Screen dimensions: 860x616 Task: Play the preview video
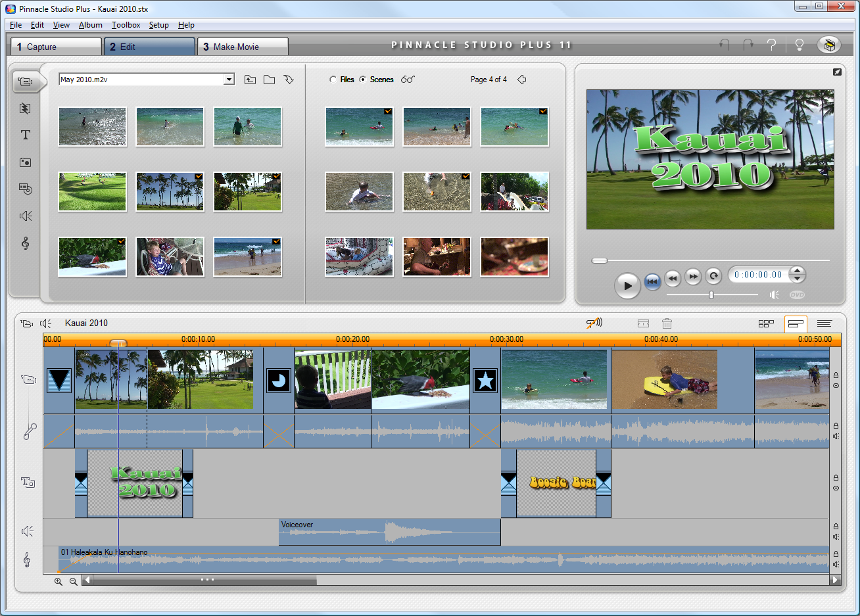(627, 285)
